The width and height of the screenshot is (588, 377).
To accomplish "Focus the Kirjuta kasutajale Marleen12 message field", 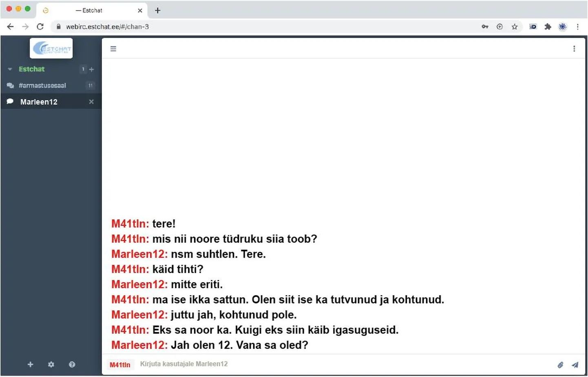I will 346,364.
